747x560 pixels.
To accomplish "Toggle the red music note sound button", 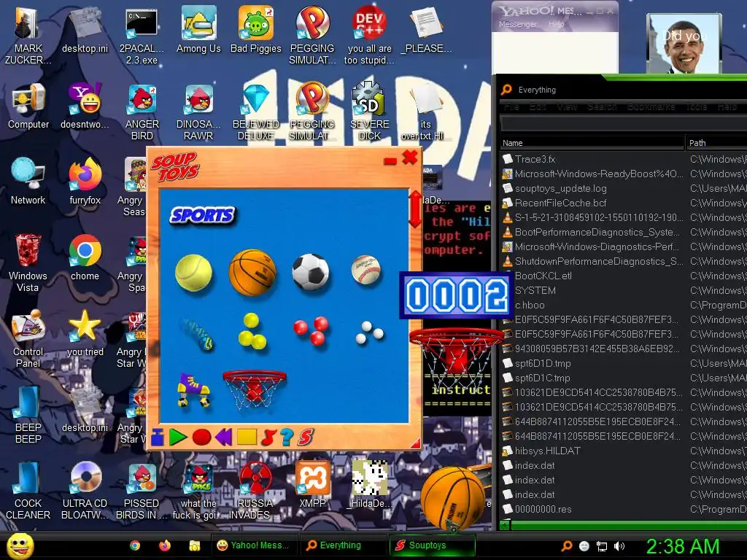I will click(x=268, y=437).
